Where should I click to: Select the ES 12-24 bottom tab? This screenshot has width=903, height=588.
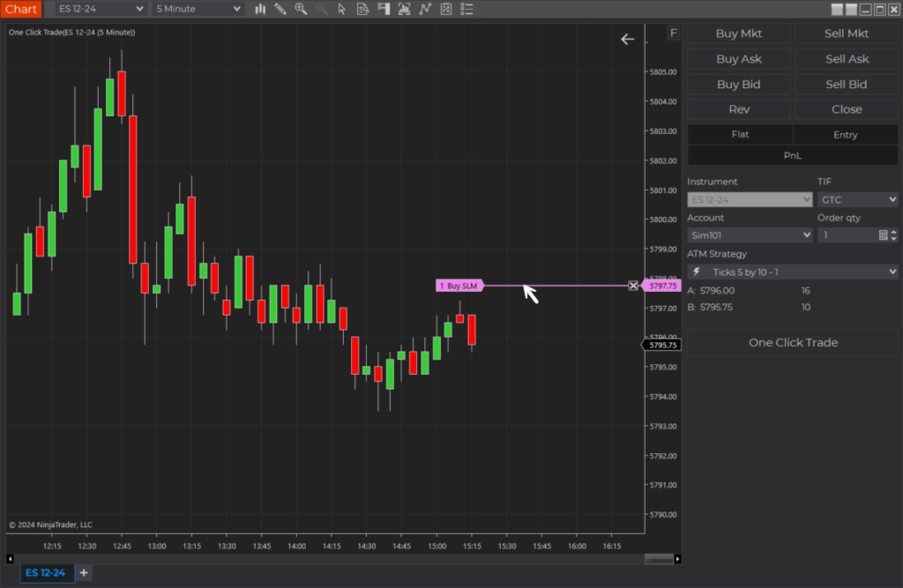tap(46, 572)
